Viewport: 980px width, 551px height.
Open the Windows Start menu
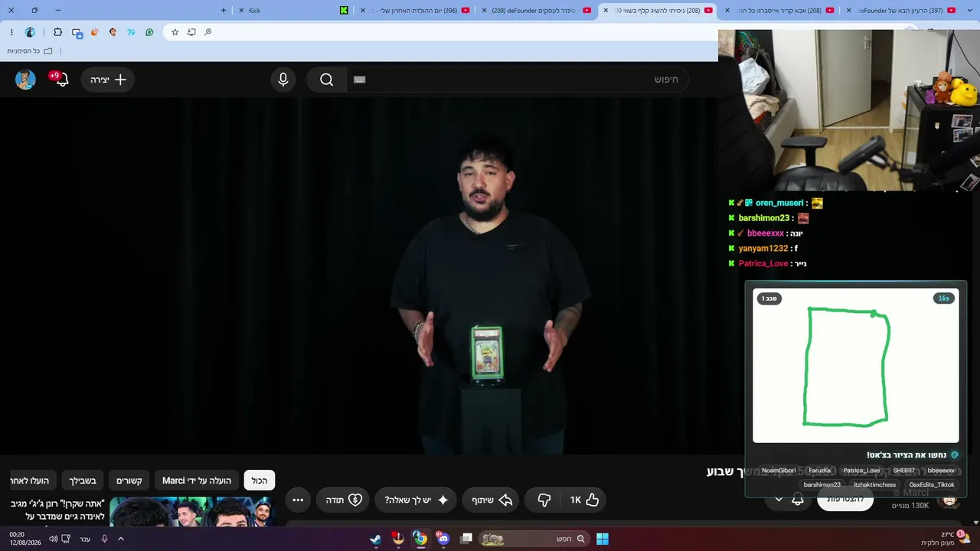(x=603, y=539)
